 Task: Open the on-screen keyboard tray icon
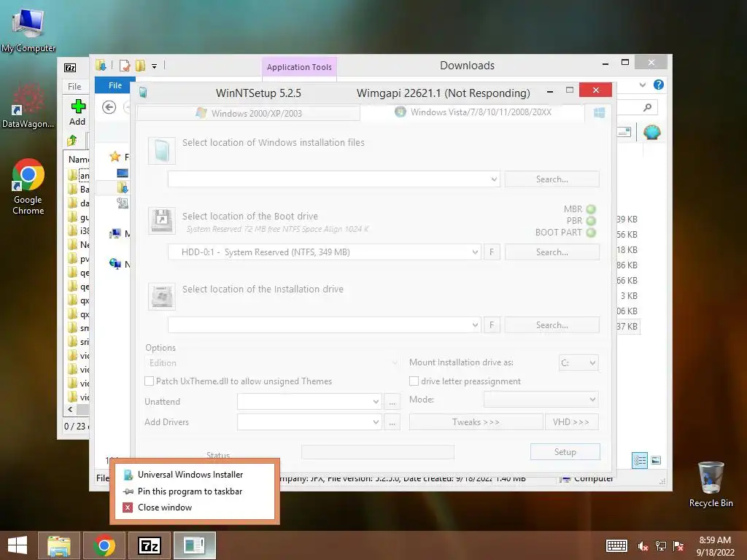click(x=616, y=545)
